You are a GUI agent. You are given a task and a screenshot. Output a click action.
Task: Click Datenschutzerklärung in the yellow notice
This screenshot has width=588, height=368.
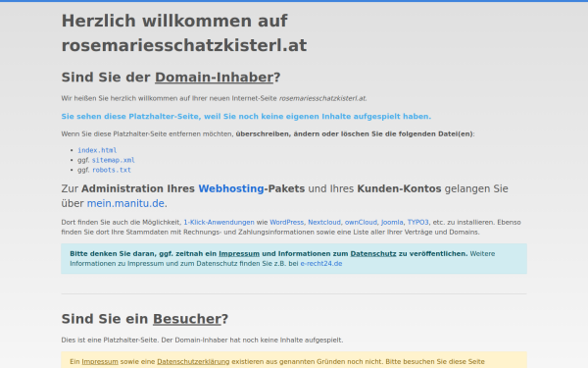pyautogui.click(x=193, y=361)
